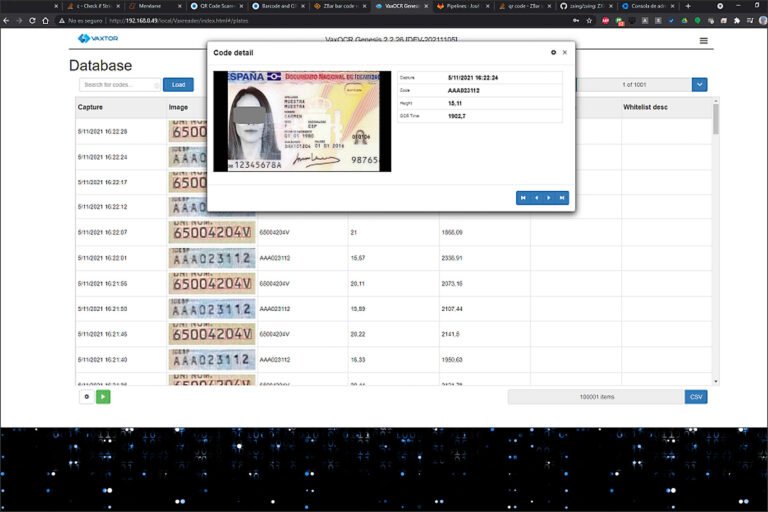
Task: Click height value 15,11 in dialog
Action: click(455, 103)
